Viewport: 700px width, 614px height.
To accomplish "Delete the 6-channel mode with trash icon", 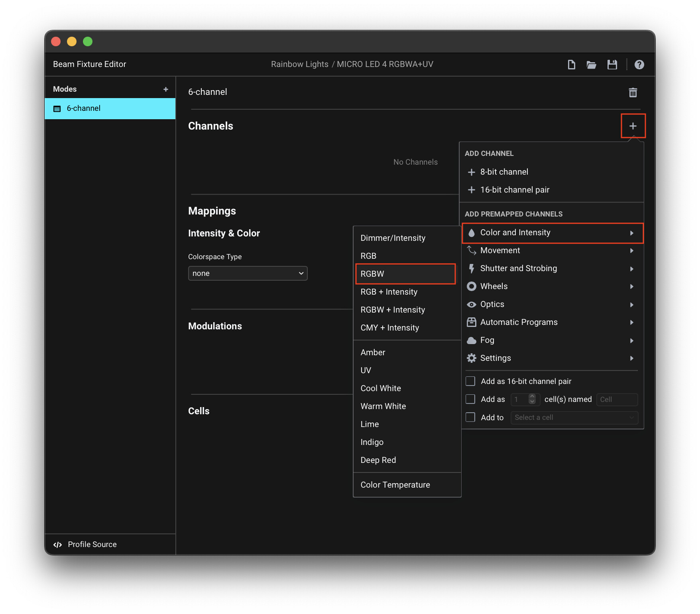I will point(633,92).
